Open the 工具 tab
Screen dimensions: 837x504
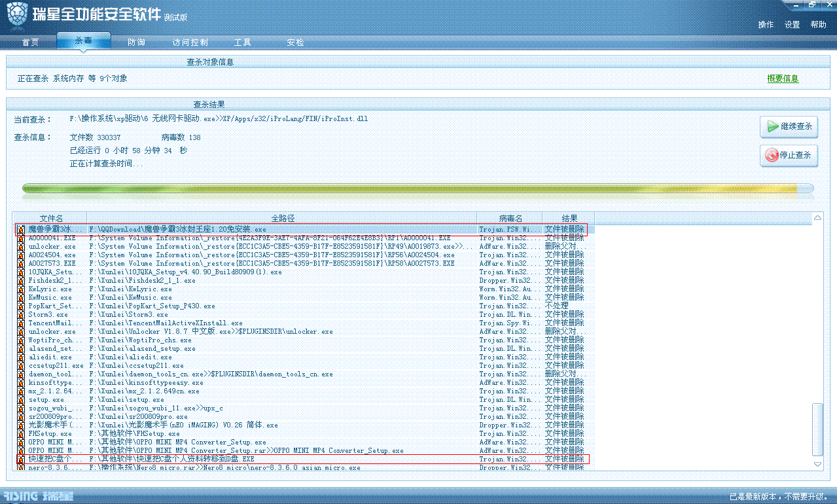click(243, 42)
